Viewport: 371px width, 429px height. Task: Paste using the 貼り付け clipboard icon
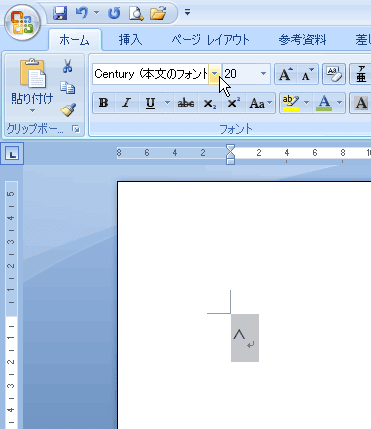point(32,73)
